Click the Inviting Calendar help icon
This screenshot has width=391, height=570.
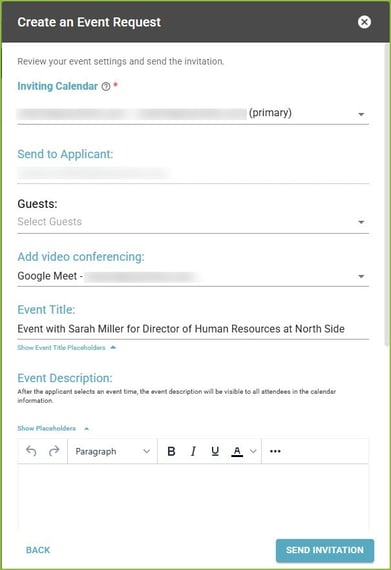click(106, 87)
